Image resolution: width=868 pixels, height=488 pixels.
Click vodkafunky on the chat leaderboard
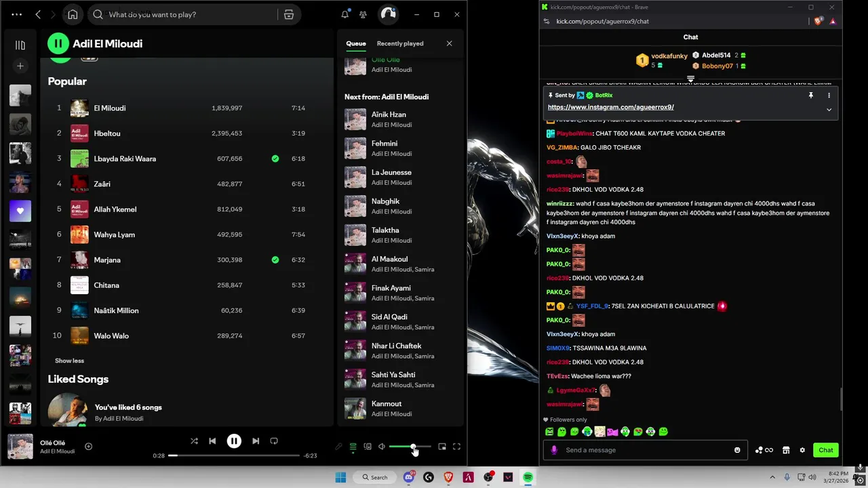(669, 56)
